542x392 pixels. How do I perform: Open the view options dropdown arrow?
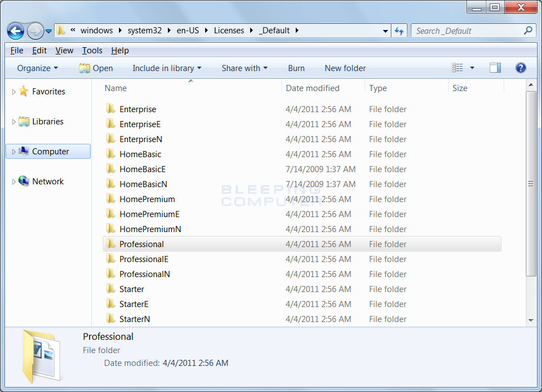pos(472,68)
